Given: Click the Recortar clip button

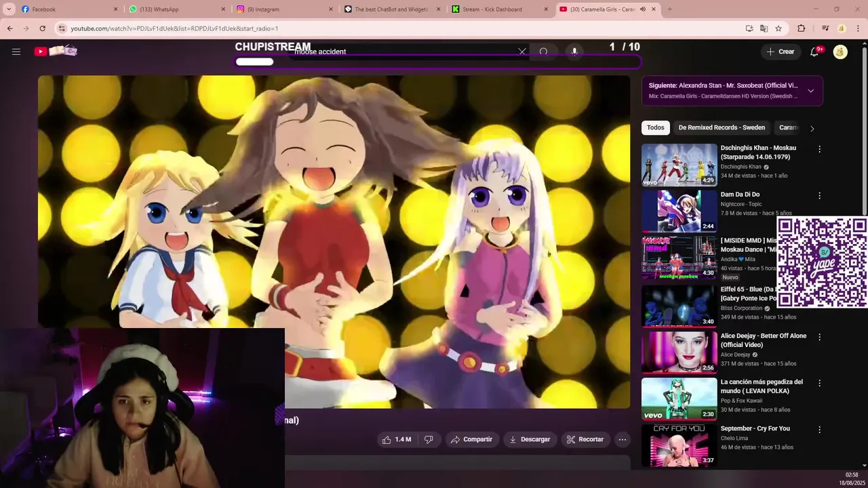Looking at the screenshot, I should click(585, 439).
